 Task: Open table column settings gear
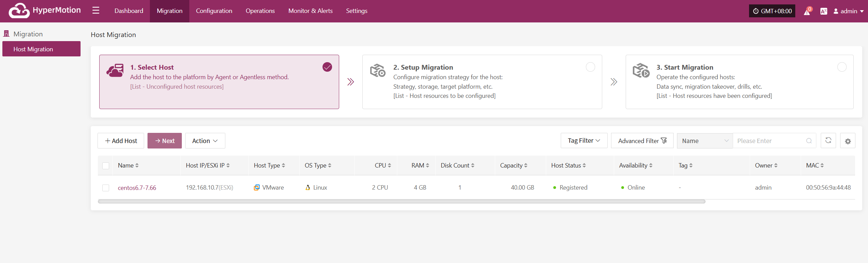[848, 141]
